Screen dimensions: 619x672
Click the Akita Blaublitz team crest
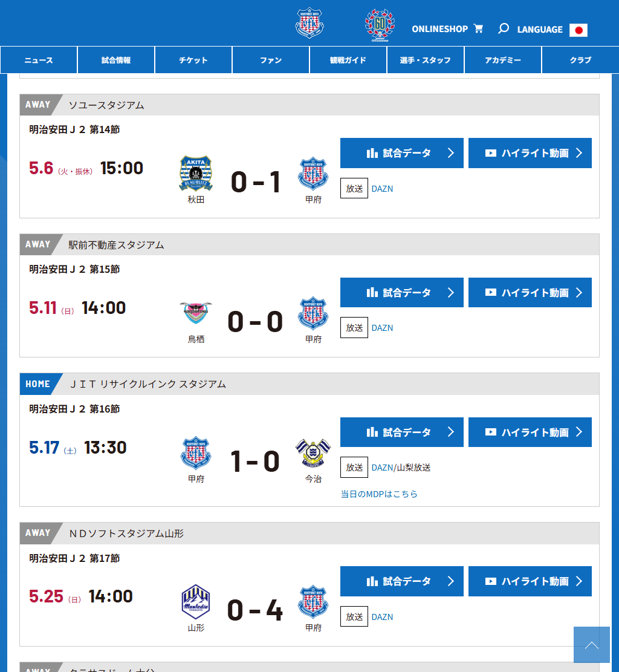pos(196,174)
